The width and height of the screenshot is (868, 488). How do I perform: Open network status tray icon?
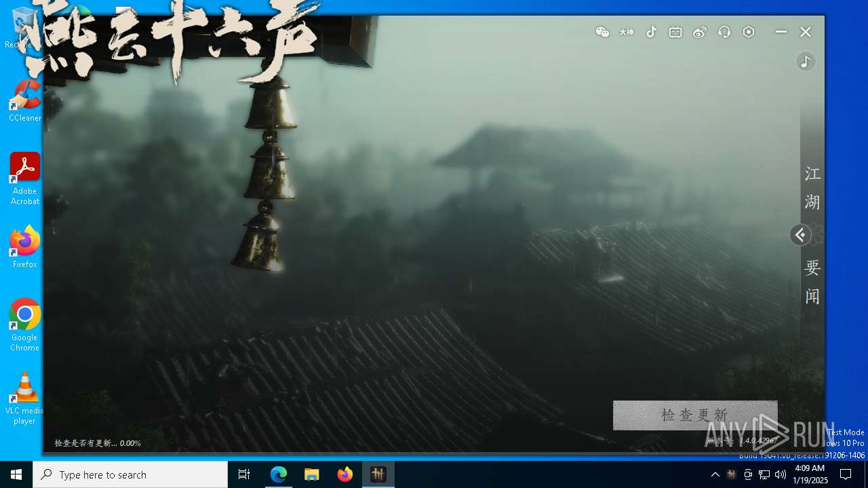click(764, 474)
